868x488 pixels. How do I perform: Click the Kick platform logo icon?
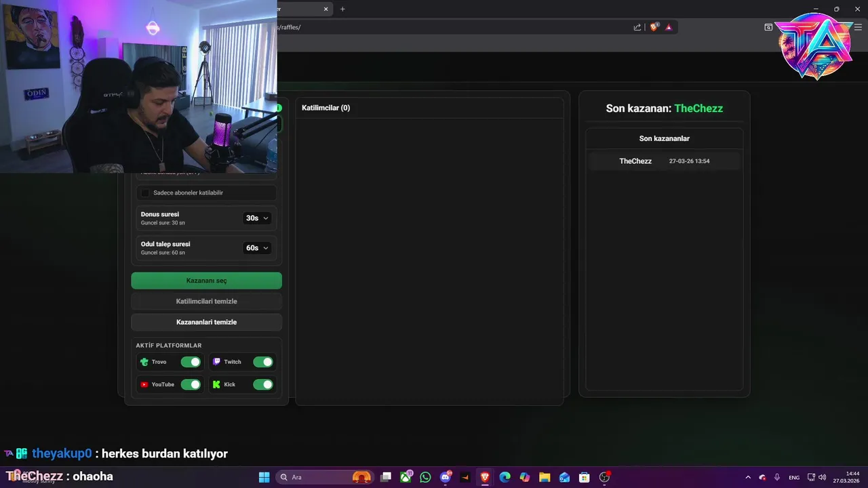point(216,384)
